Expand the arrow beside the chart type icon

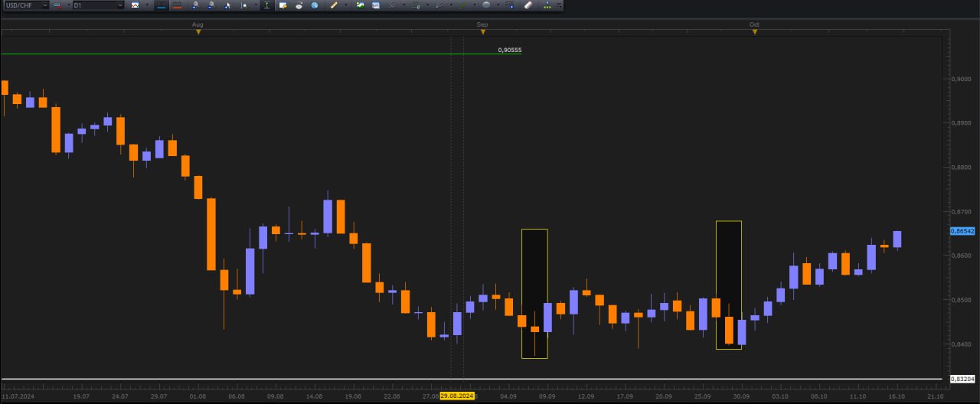147,5
